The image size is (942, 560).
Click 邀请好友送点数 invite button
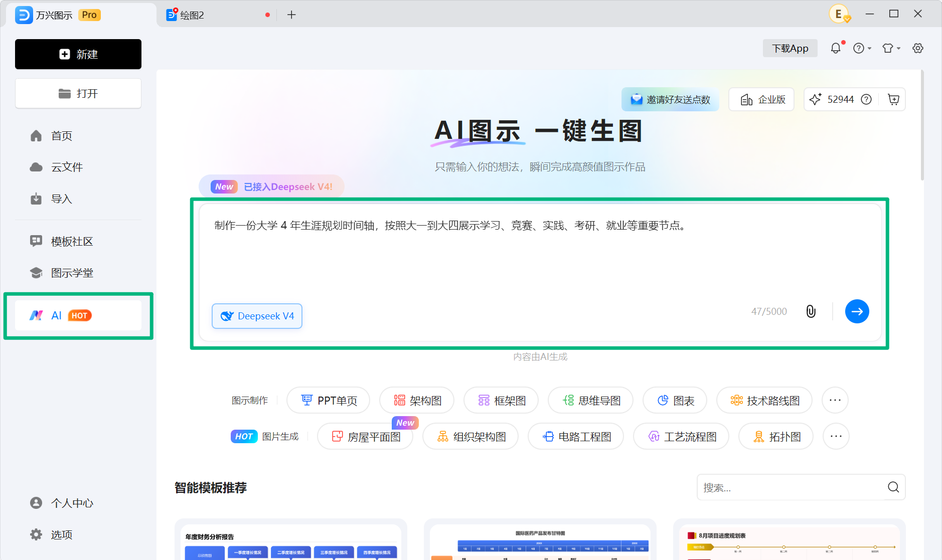point(670,99)
